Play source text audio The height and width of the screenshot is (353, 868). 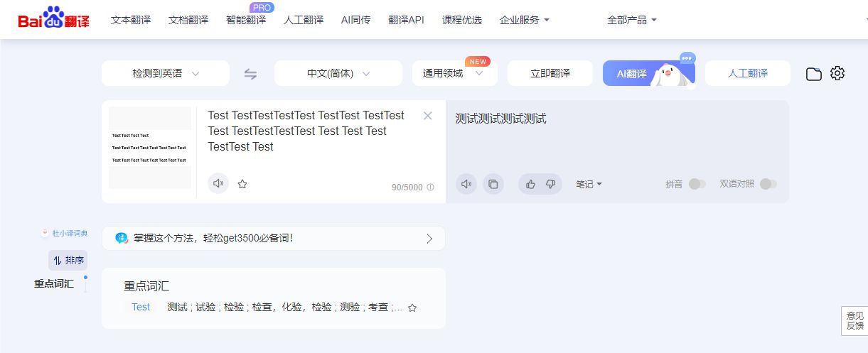point(218,183)
